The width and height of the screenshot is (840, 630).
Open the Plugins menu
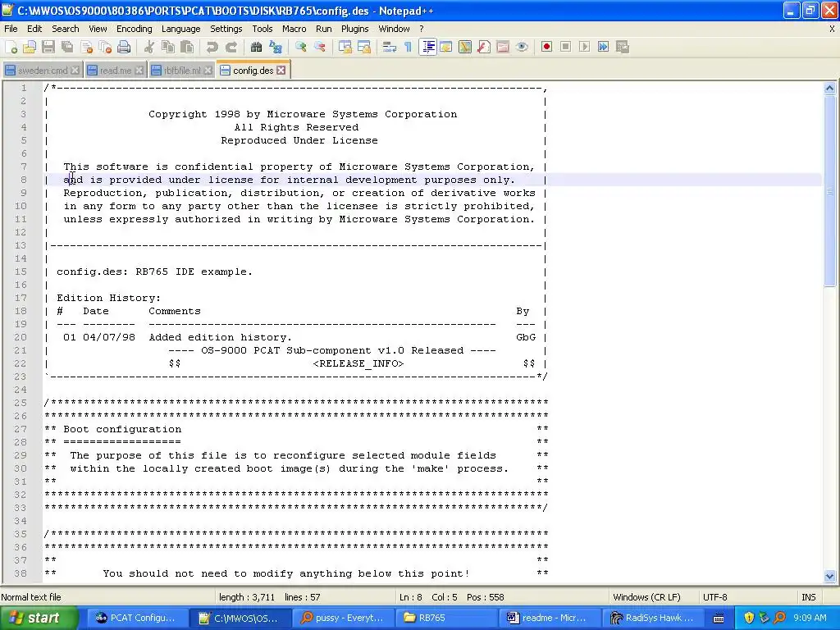click(x=354, y=29)
